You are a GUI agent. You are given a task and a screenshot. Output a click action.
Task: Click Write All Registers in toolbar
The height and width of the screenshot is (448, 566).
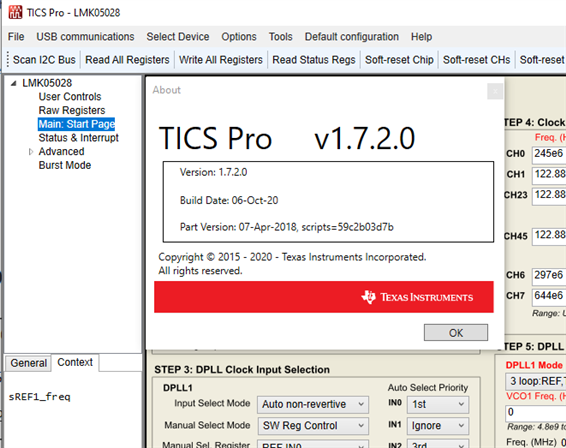(221, 60)
